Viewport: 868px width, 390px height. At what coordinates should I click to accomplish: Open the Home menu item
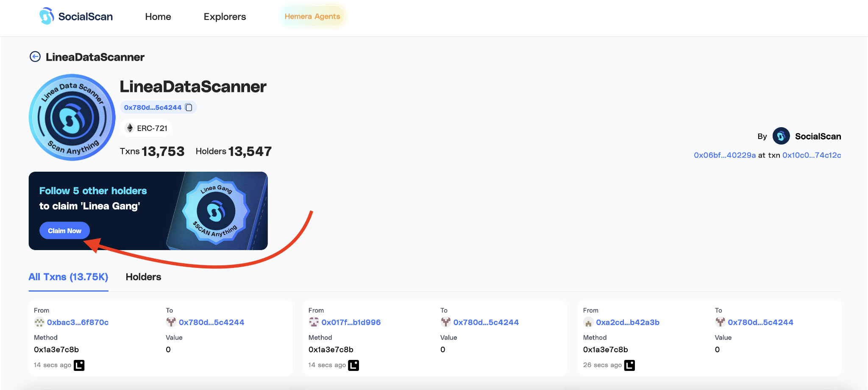[158, 17]
